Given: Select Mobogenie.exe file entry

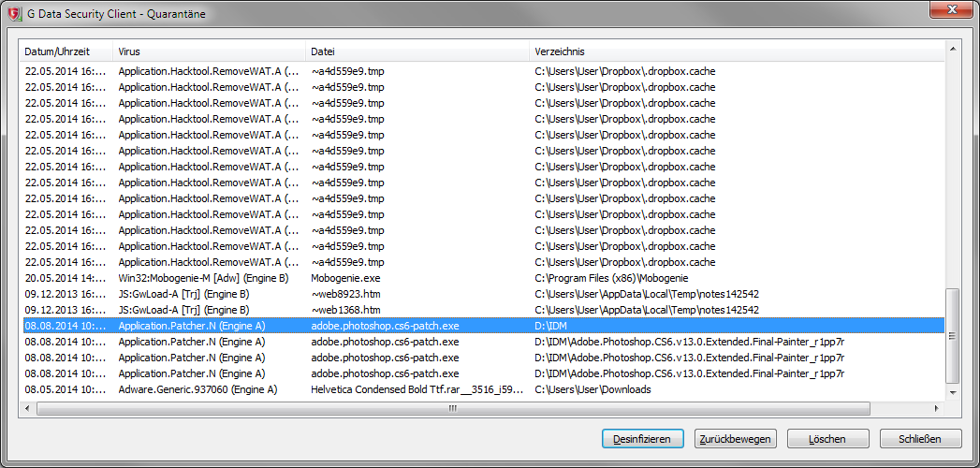Looking at the screenshot, I should pyautogui.click(x=345, y=277).
